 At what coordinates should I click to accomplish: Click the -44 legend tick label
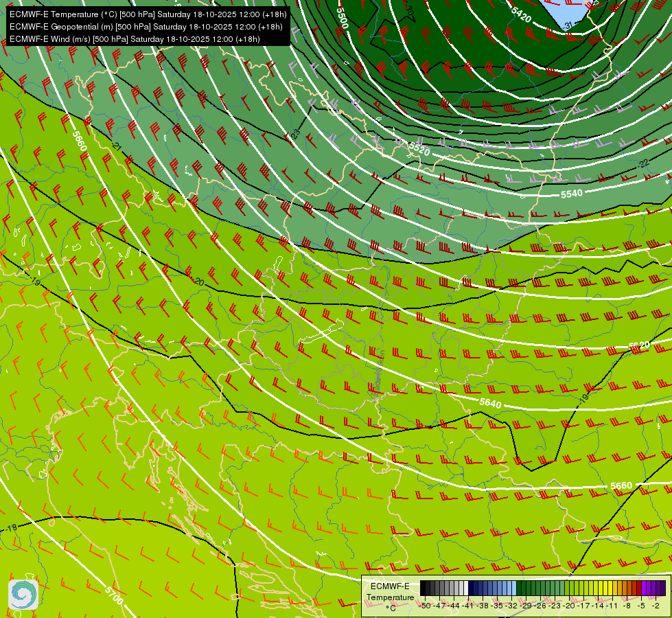(454, 606)
